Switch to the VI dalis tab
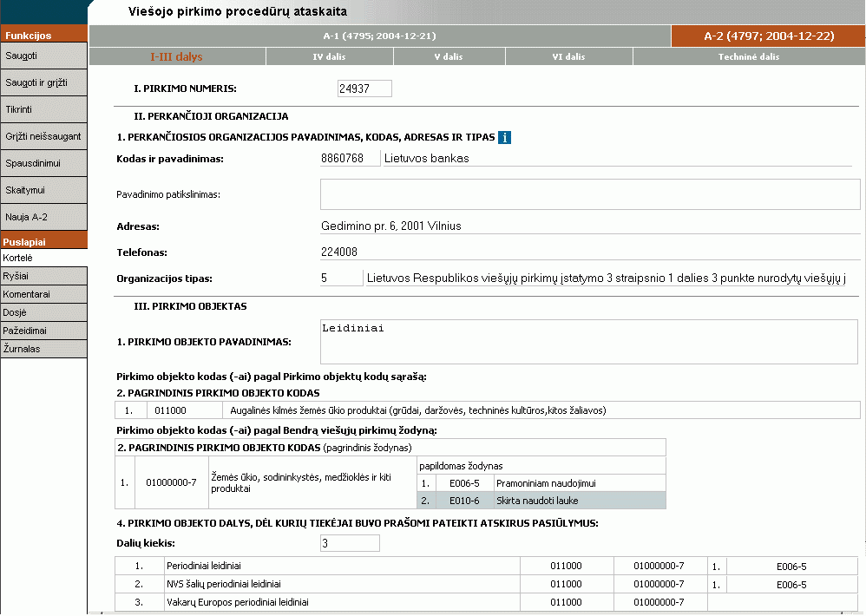The image size is (866, 616). [569, 57]
